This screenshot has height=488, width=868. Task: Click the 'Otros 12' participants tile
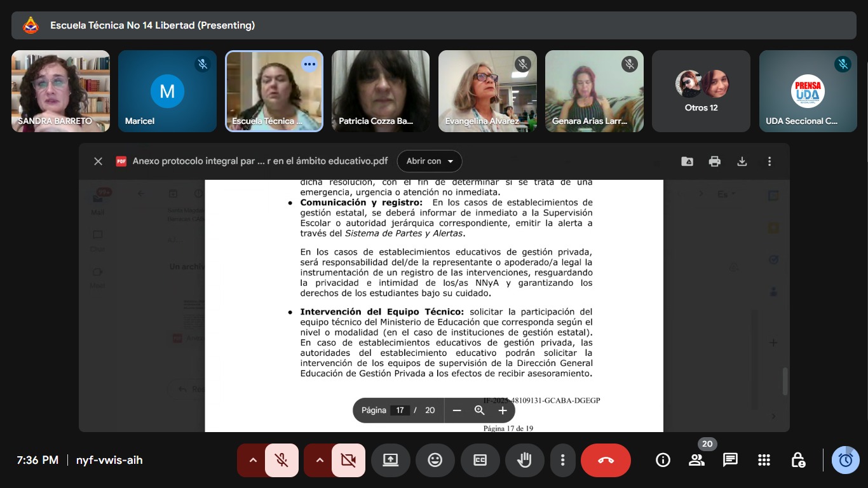pyautogui.click(x=701, y=91)
